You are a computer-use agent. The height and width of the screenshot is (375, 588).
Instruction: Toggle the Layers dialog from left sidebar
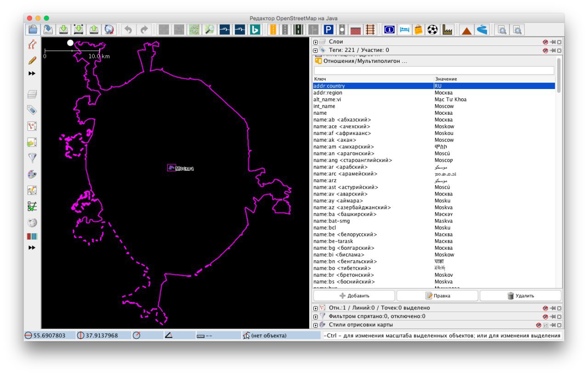[x=32, y=94]
